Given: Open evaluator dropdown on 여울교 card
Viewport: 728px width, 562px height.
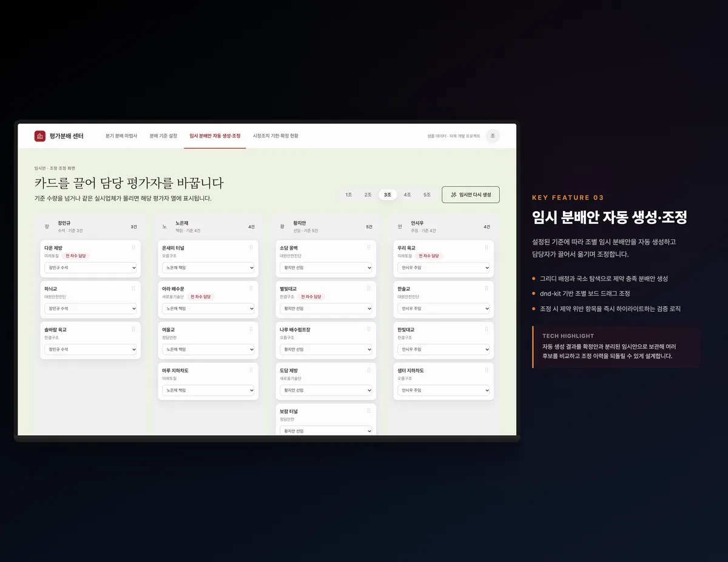Looking at the screenshot, I should [x=208, y=350].
